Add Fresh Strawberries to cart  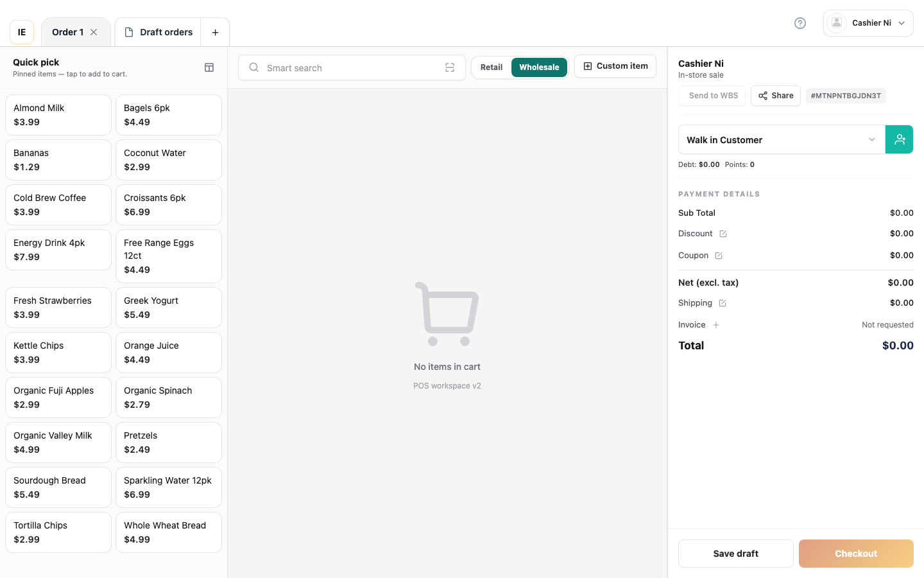coord(58,308)
